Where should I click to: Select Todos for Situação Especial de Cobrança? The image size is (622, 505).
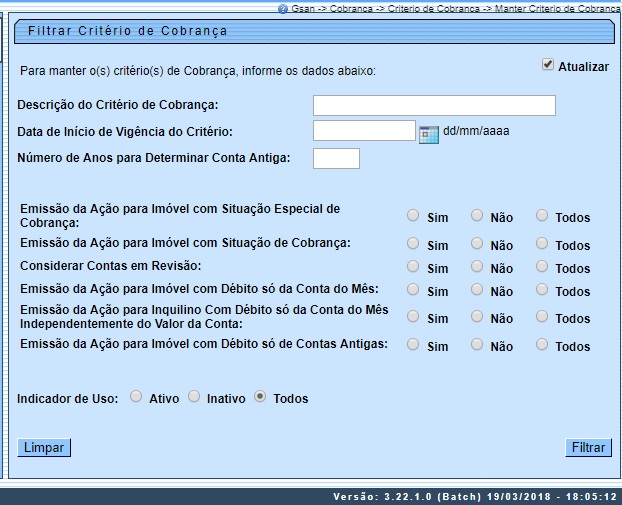click(x=542, y=216)
